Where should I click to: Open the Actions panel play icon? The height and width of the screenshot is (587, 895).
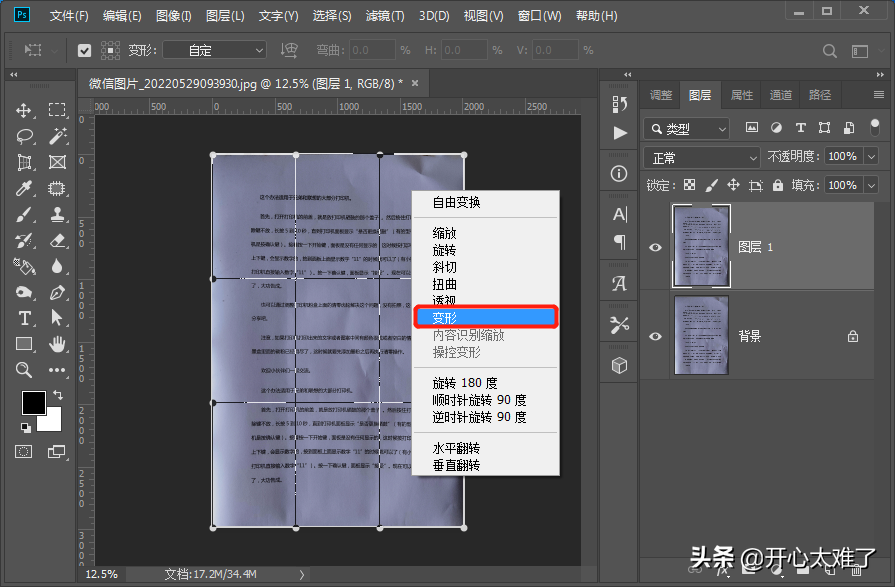tap(620, 133)
